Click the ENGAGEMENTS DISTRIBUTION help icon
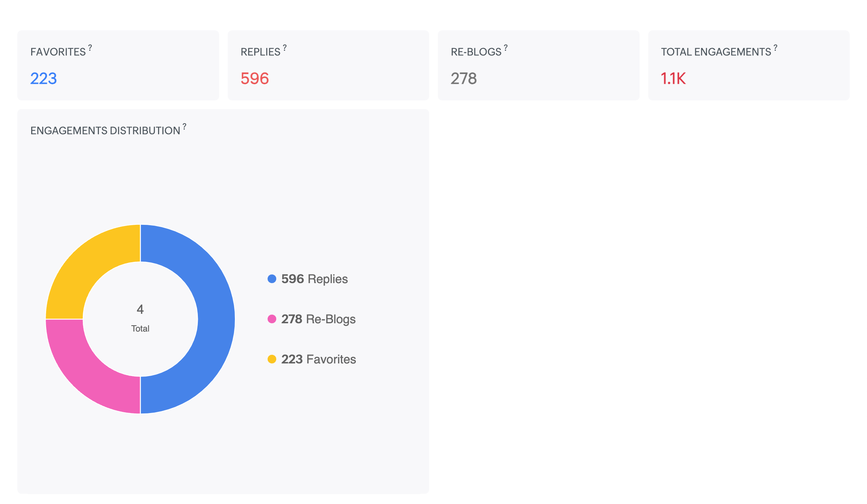The height and width of the screenshot is (504, 867). [184, 126]
